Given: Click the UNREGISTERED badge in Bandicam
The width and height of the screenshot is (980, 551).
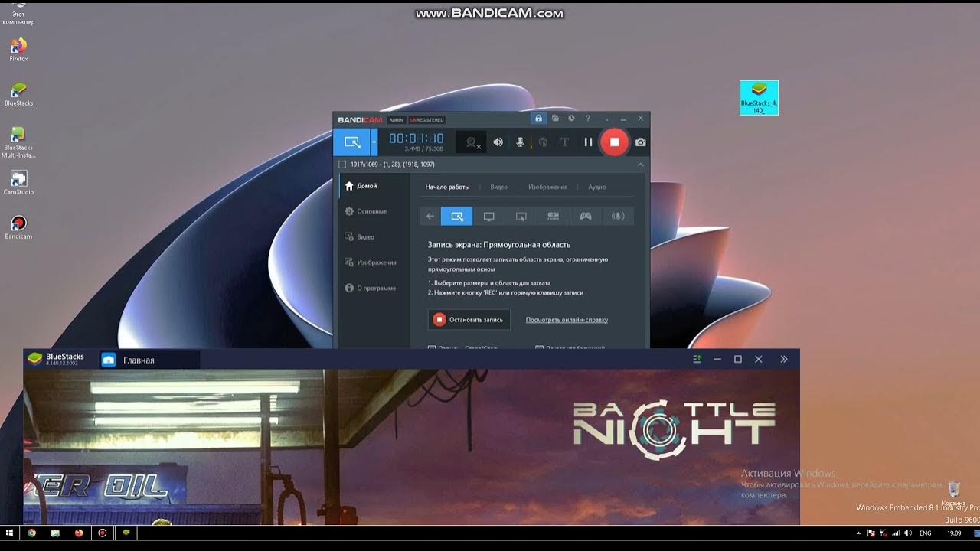Looking at the screenshot, I should pos(426,120).
